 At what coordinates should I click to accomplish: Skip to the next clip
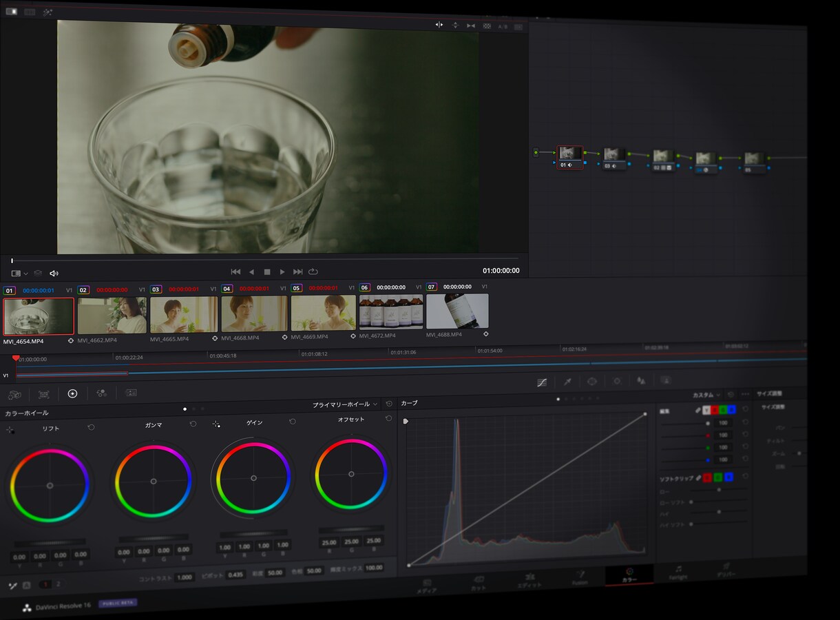[x=298, y=272]
